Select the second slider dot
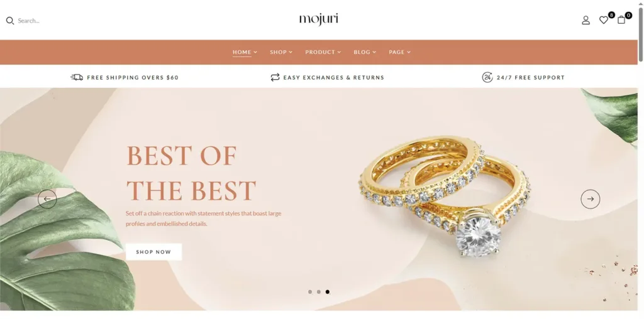This screenshot has height=319, width=644. click(319, 292)
